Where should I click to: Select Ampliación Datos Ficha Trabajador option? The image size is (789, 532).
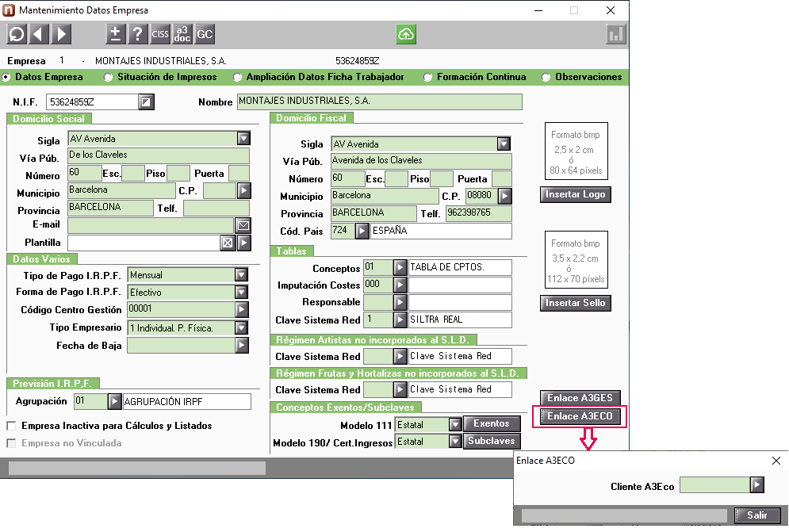point(238,77)
